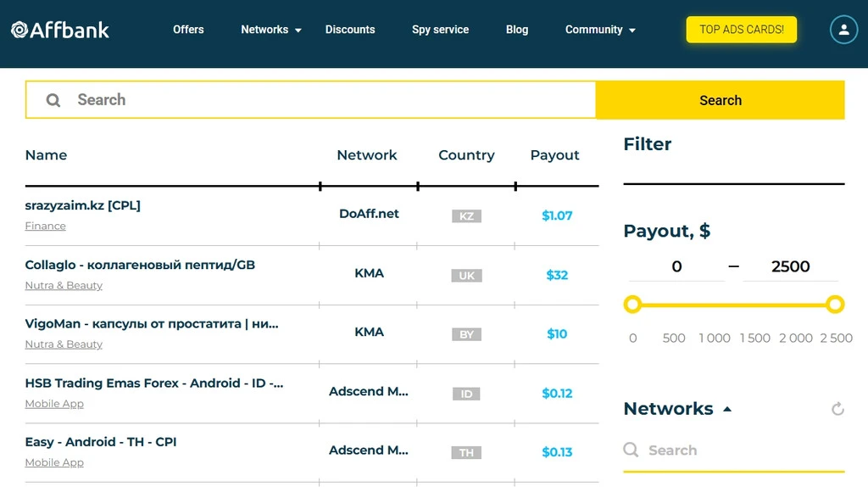This screenshot has width=868, height=487.
Task: Click the $0.13 payout value
Action: tap(557, 452)
